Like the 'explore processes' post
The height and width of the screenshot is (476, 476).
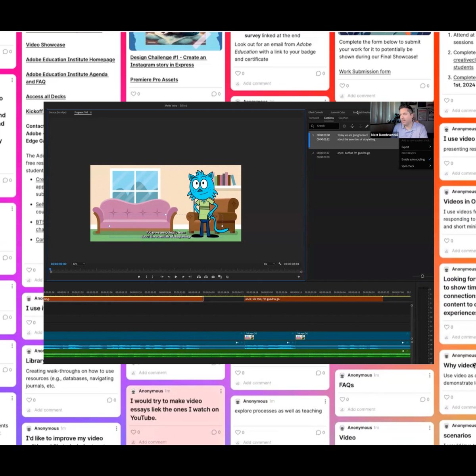click(238, 432)
